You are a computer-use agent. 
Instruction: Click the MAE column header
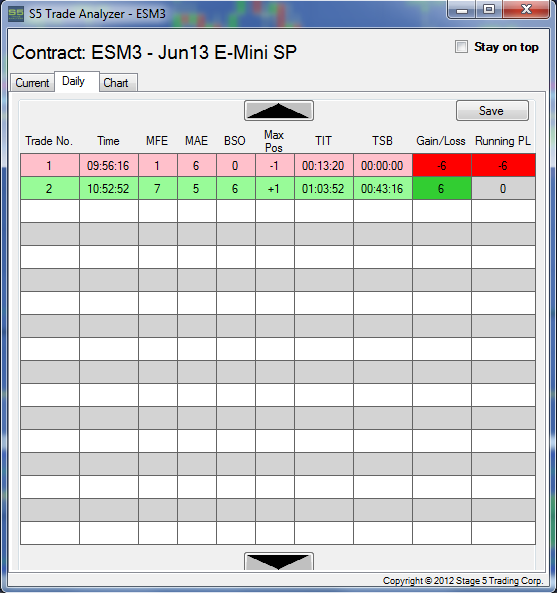[196, 141]
